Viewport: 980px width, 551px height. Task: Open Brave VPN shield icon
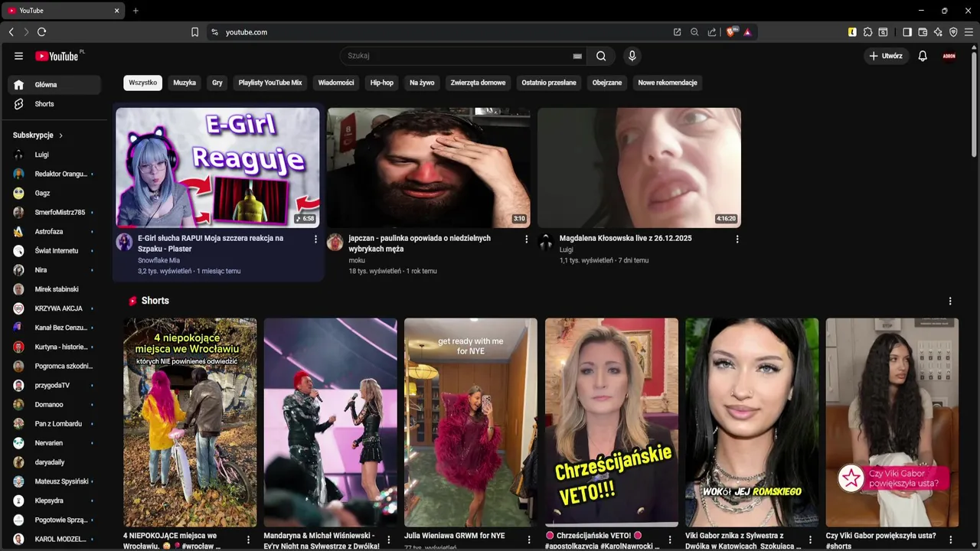[x=953, y=32]
